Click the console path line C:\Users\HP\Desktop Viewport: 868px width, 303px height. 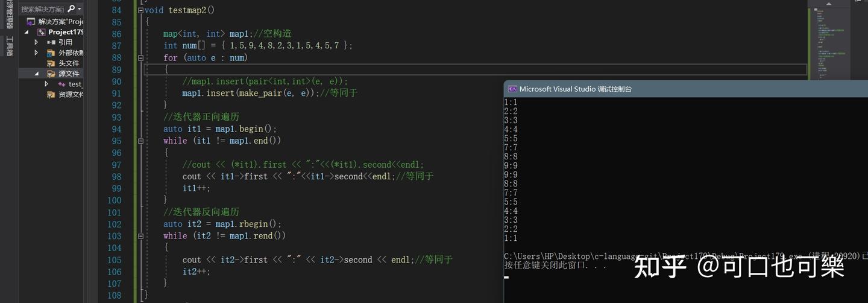click(686, 257)
